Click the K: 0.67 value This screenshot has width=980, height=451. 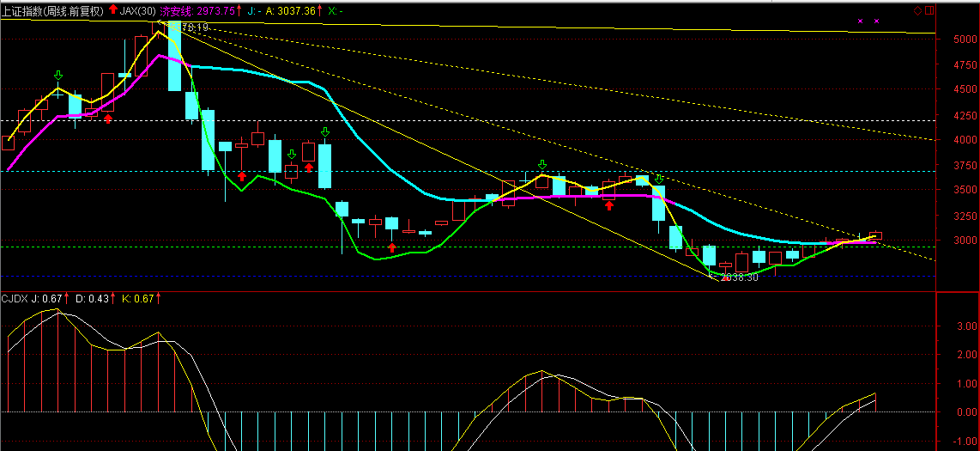[138, 299]
